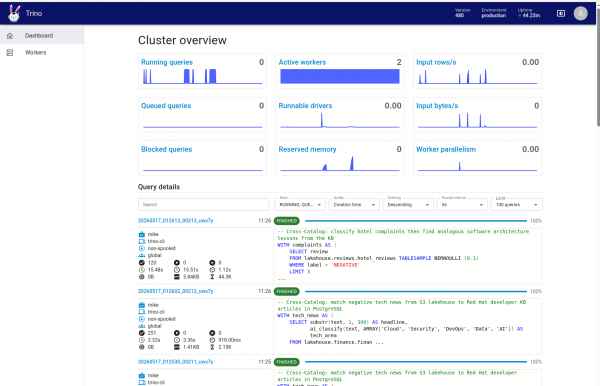Click user icon beside mike in query 00212
This screenshot has height=386, width=600.
coord(142,305)
